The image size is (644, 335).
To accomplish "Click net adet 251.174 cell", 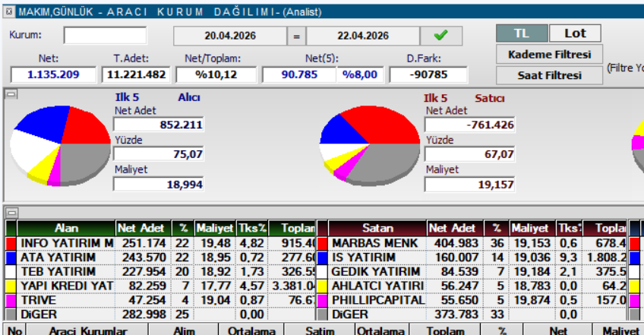I will pos(144,243).
